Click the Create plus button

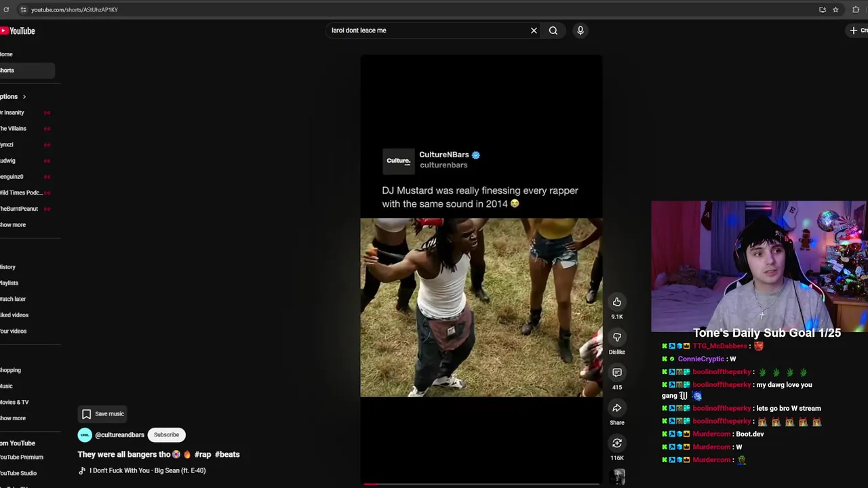click(858, 30)
